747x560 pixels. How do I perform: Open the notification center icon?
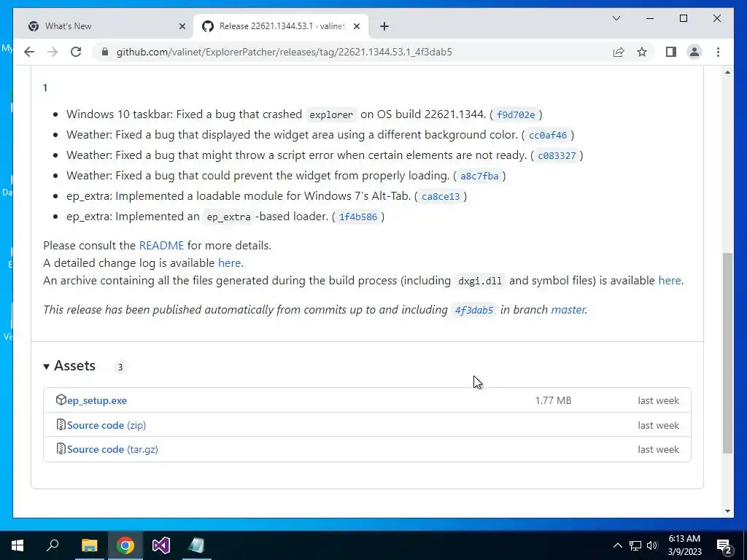pos(724,545)
